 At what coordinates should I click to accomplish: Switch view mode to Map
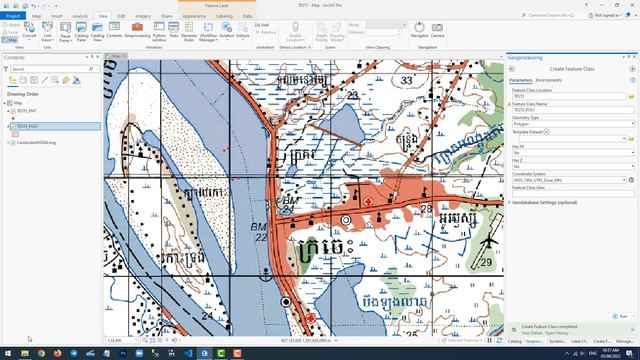[10, 40]
